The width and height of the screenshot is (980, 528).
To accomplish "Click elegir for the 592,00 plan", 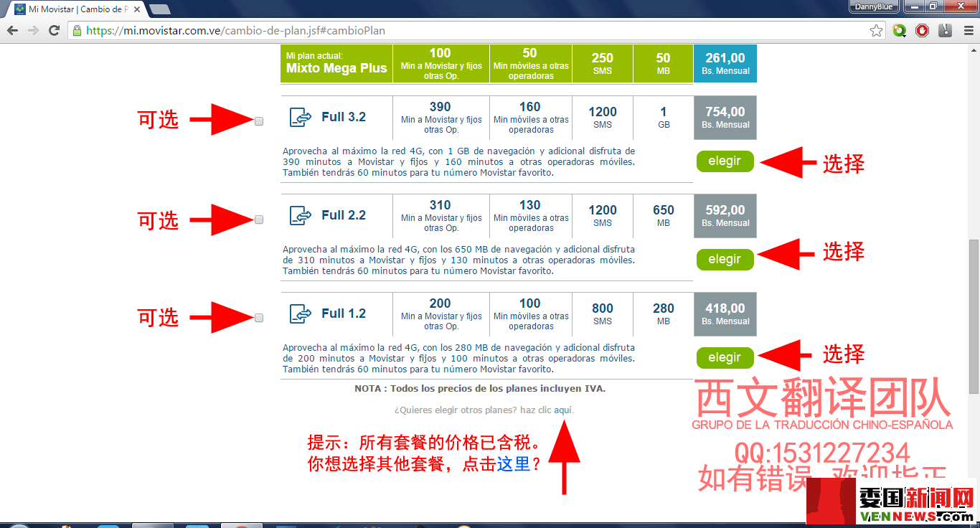I will [x=725, y=260].
